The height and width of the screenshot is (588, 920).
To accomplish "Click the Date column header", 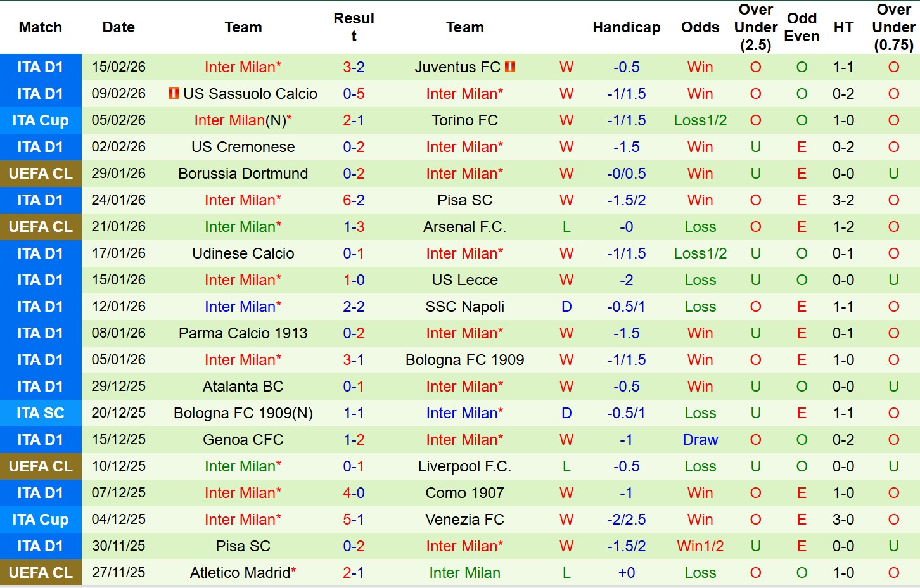I will [118, 27].
